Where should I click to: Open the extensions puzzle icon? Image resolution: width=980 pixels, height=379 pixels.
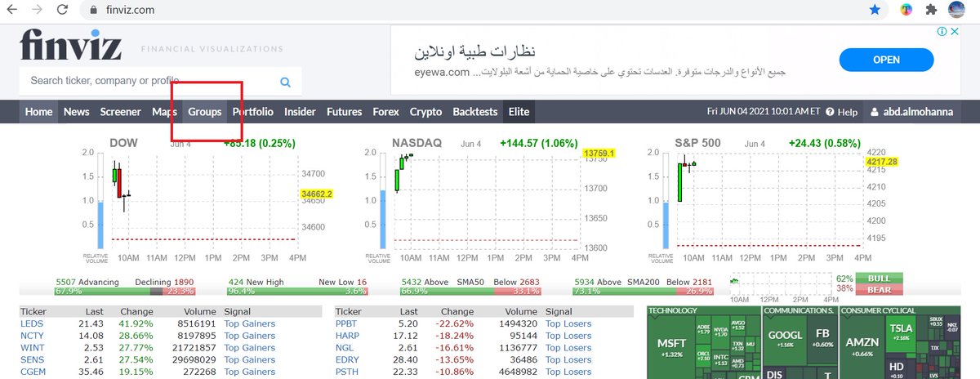pos(931,11)
